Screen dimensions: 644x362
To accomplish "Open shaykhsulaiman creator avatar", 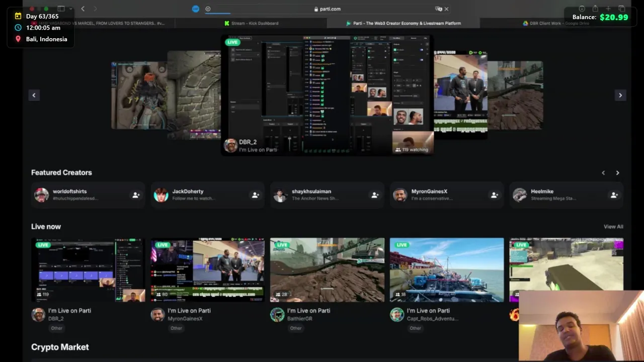I will [280, 195].
